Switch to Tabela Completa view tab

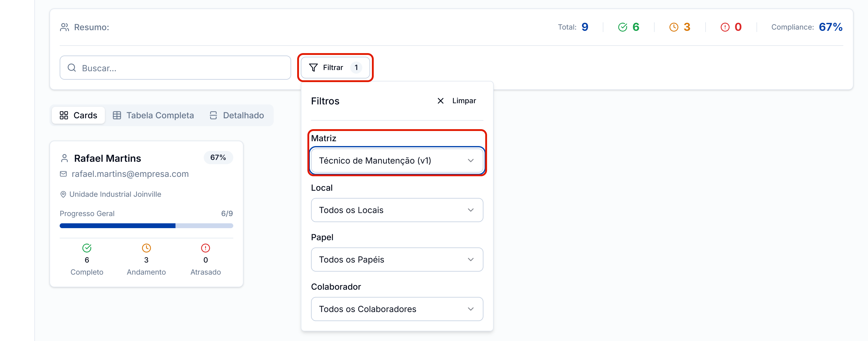[x=153, y=115]
